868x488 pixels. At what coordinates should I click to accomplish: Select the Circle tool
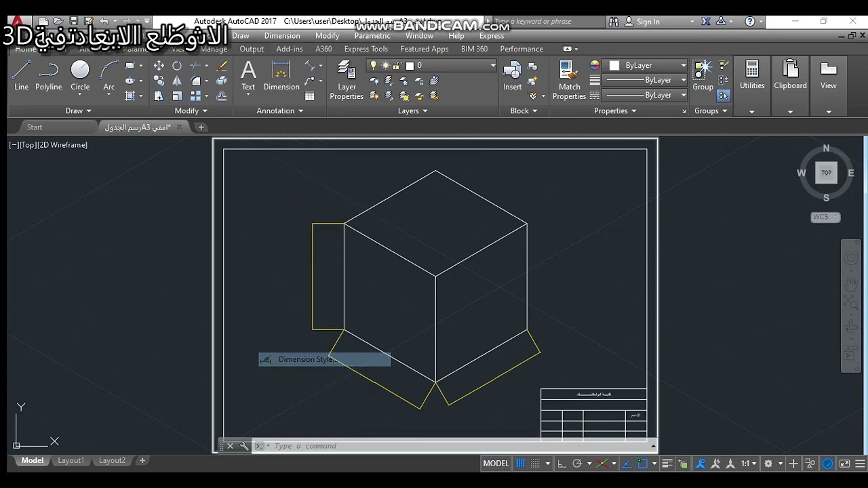point(80,75)
